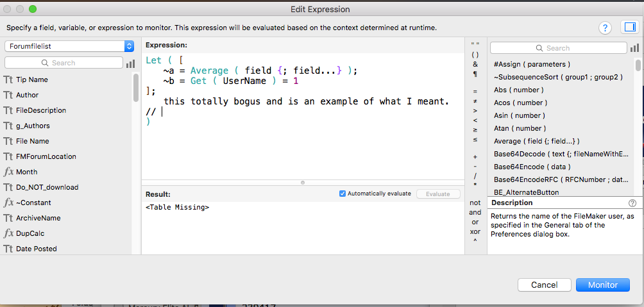Select the Date Posted field

pos(36,249)
